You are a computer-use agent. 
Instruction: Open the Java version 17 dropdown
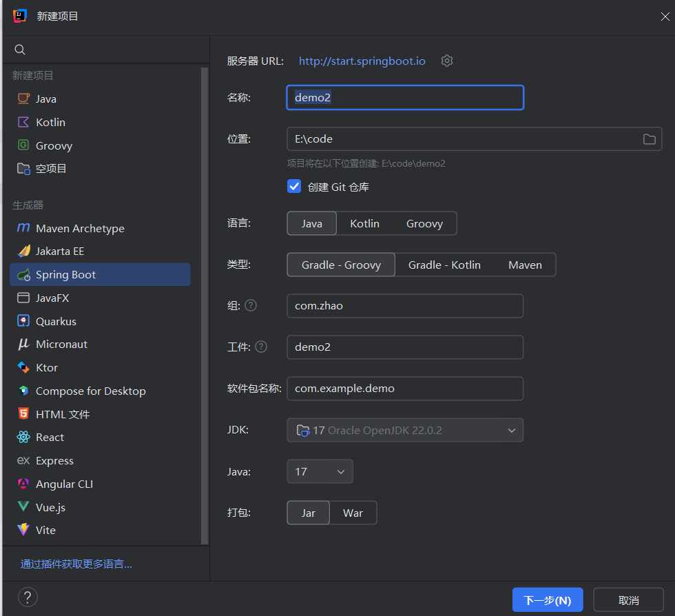click(320, 471)
